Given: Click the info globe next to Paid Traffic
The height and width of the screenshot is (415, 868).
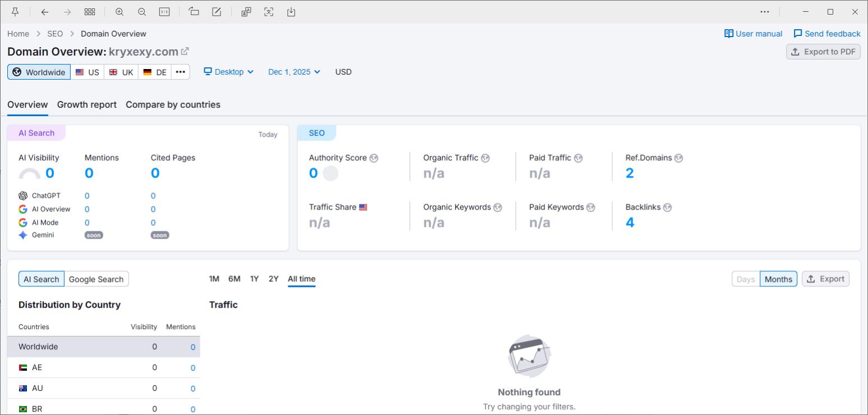Looking at the screenshot, I should pyautogui.click(x=578, y=158).
